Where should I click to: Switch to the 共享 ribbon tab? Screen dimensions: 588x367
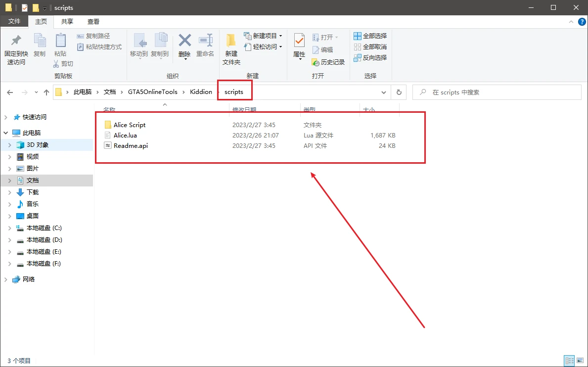coord(67,21)
